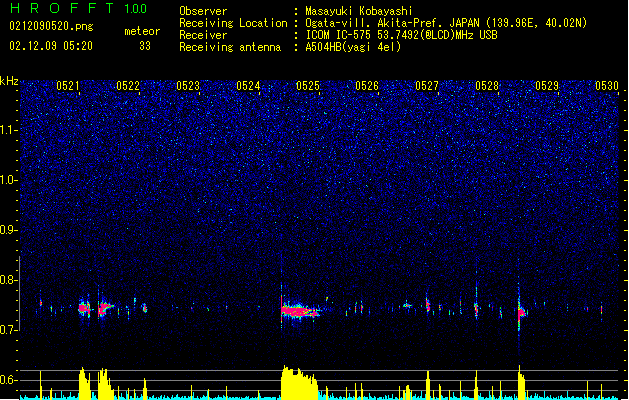Click the Receiver label
This screenshot has width=629, height=400.
pyautogui.click(x=203, y=35)
